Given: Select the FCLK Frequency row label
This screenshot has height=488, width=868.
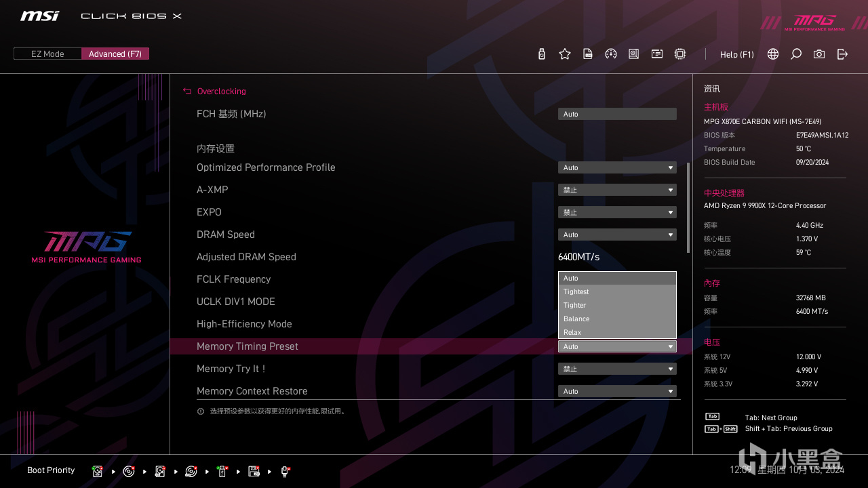Looking at the screenshot, I should point(233,279).
